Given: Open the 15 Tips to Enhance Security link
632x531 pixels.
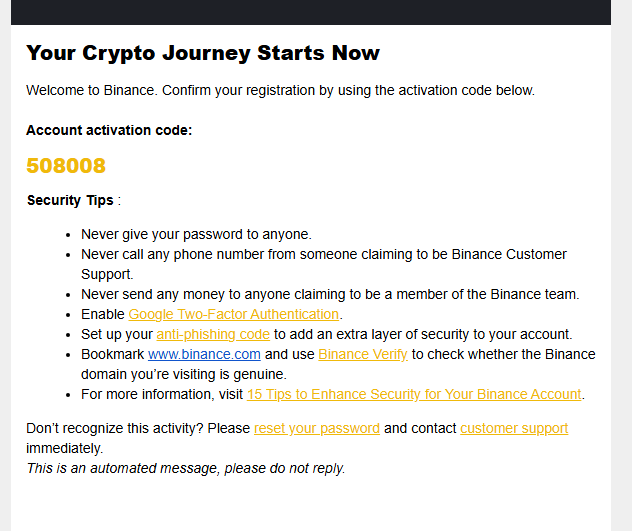Looking at the screenshot, I should [413, 394].
